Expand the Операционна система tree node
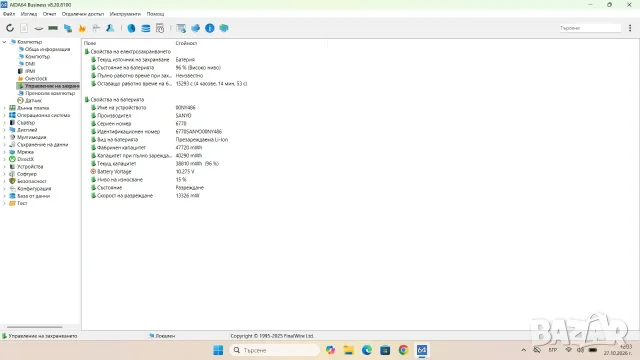This screenshot has width=640, height=360. tap(4, 115)
